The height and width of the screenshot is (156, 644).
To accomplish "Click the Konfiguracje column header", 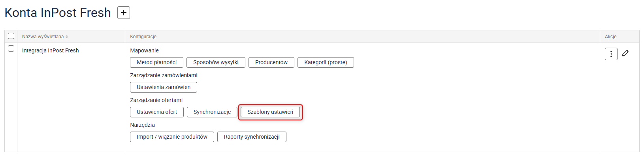I will click(143, 37).
